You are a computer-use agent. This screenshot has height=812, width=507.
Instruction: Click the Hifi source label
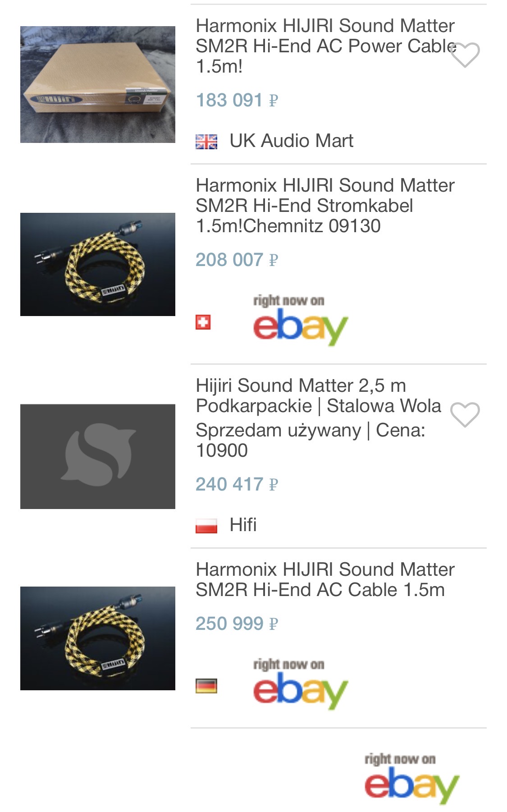point(243,525)
